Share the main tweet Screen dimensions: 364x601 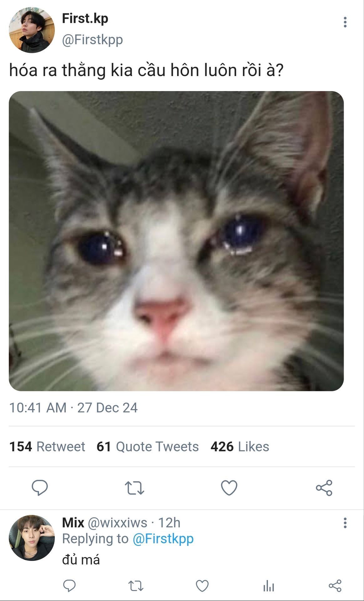tap(324, 488)
